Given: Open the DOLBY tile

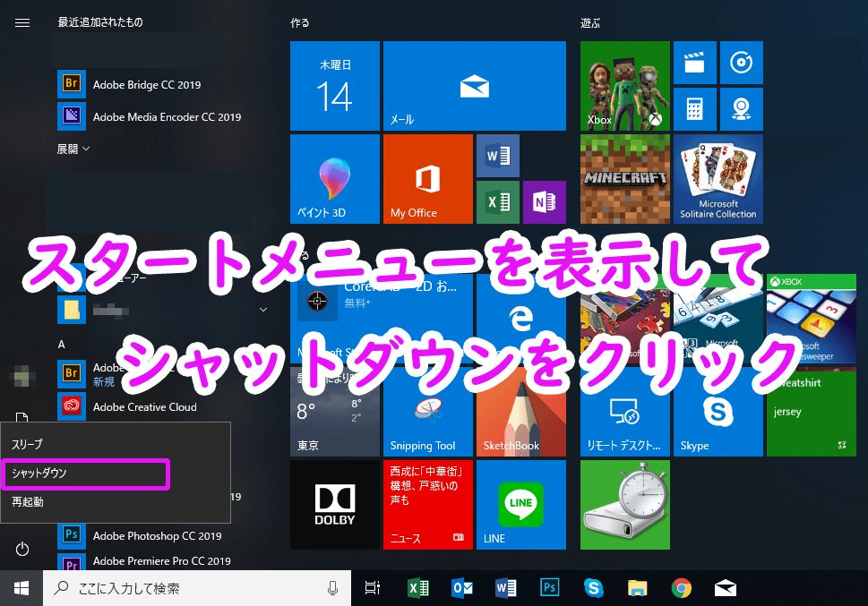Looking at the screenshot, I should pos(335,505).
